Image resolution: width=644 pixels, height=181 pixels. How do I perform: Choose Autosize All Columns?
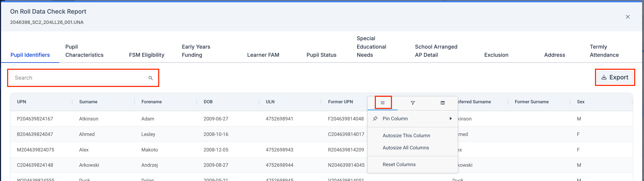(x=406, y=148)
